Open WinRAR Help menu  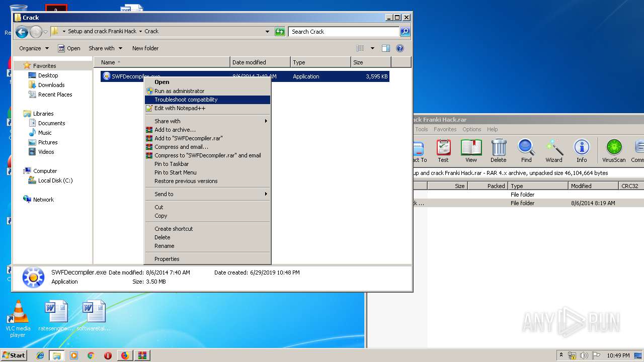493,129
